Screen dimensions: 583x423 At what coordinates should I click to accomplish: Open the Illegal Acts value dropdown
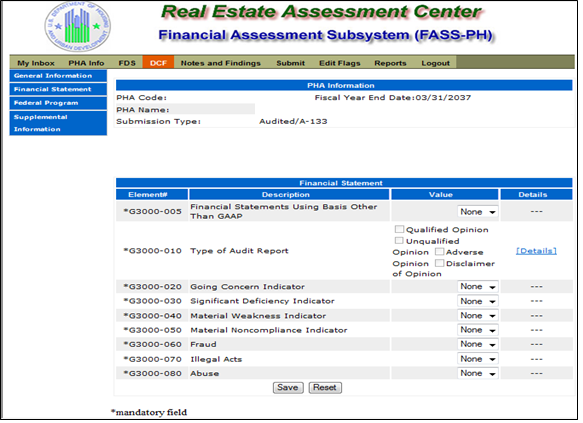(477, 359)
